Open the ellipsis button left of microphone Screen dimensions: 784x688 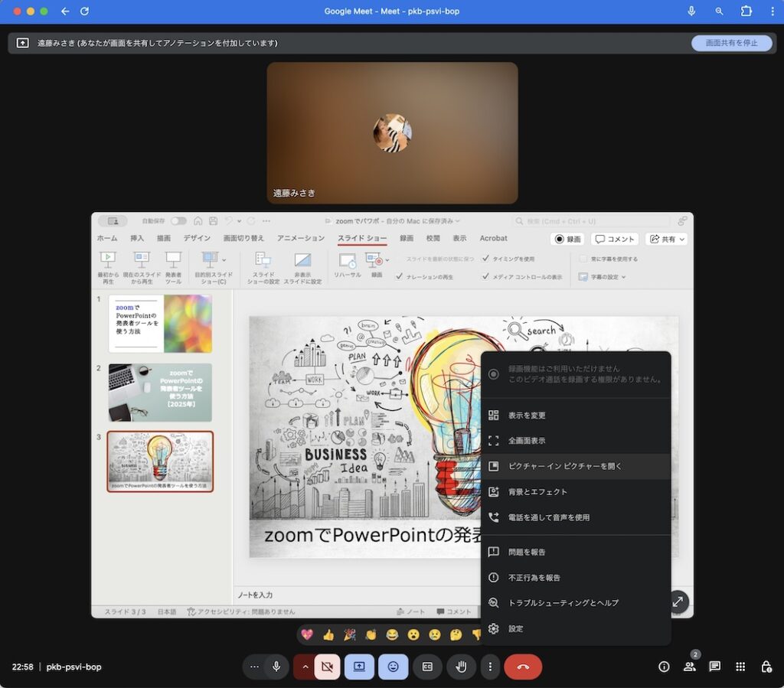(x=254, y=667)
